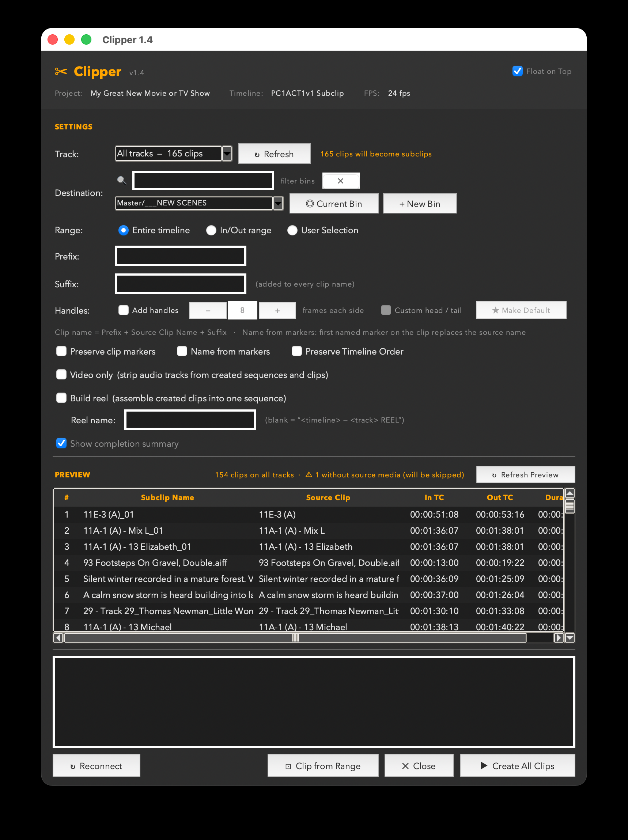Enable the Preserve clip markers checkbox
The width and height of the screenshot is (628, 840).
pyautogui.click(x=61, y=351)
